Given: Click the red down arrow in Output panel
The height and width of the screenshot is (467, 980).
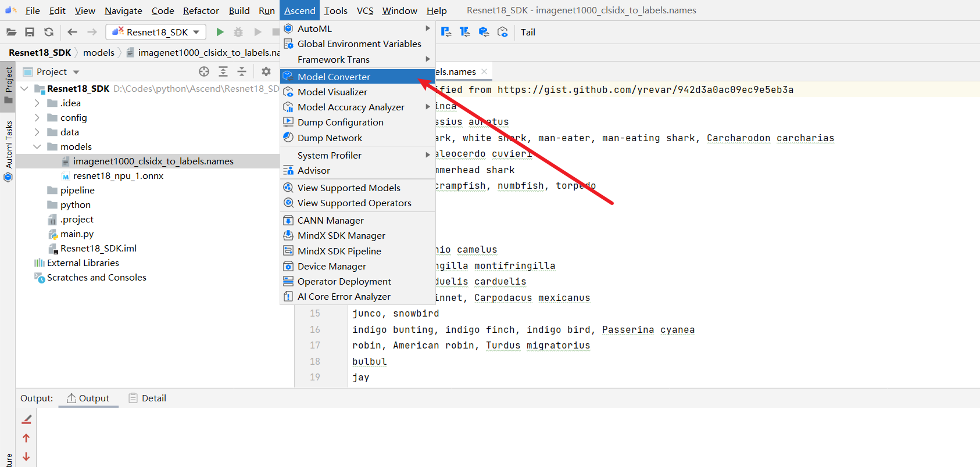Looking at the screenshot, I should click(26, 457).
